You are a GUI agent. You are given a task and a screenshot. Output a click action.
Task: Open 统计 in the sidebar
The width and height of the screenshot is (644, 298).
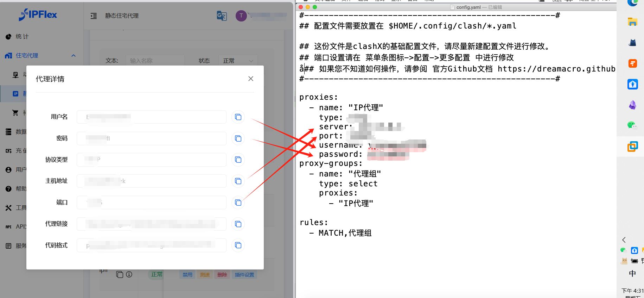pos(22,37)
